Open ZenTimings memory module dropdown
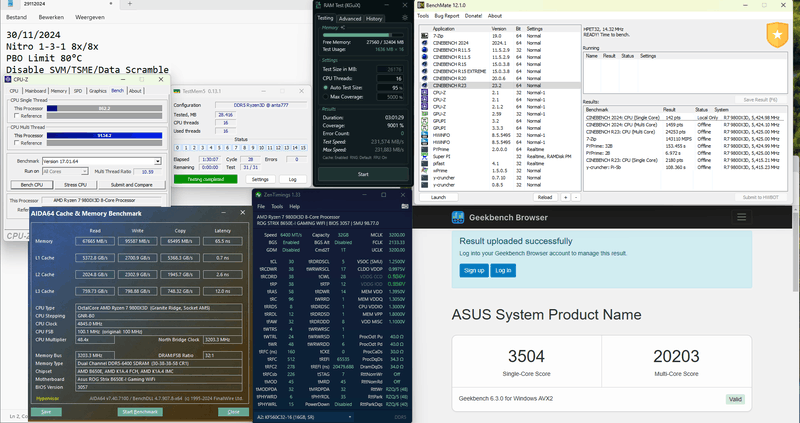The width and height of the screenshot is (800, 423). click(306, 417)
